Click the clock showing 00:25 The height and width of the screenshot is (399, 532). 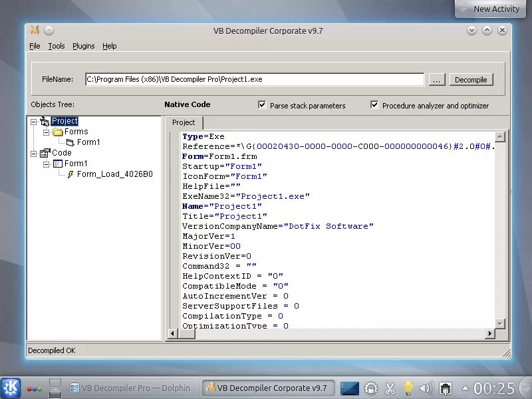[x=494, y=388]
